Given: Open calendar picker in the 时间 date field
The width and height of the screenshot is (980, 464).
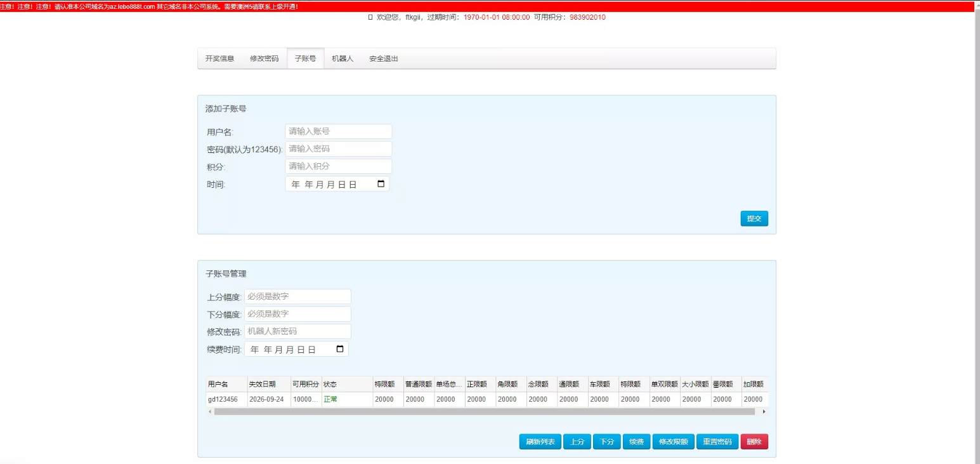Looking at the screenshot, I should point(381,184).
